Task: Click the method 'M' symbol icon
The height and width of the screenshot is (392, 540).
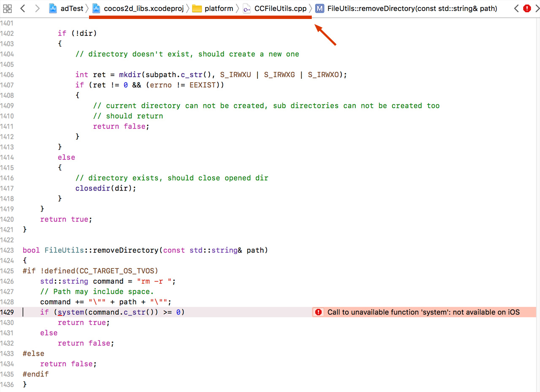Action: coord(320,8)
